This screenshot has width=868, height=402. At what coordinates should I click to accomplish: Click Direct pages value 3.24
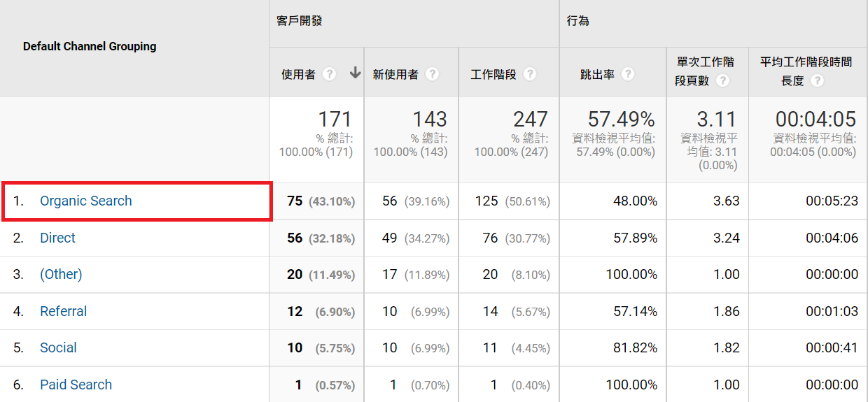[726, 238]
